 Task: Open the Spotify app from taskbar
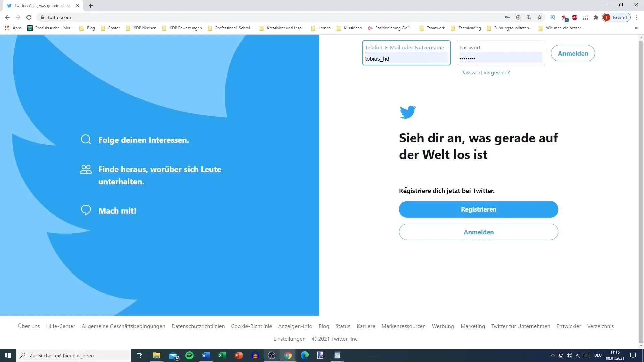189,355
